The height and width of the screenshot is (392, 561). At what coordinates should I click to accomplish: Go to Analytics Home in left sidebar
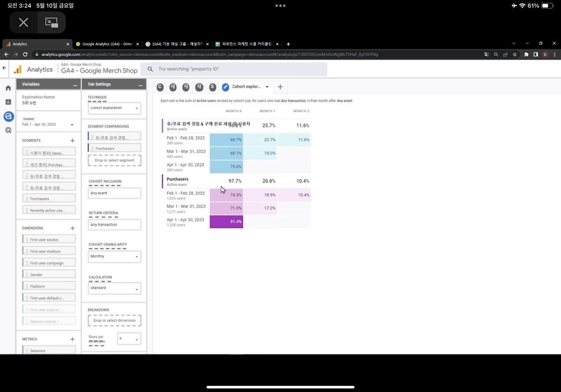coord(8,88)
